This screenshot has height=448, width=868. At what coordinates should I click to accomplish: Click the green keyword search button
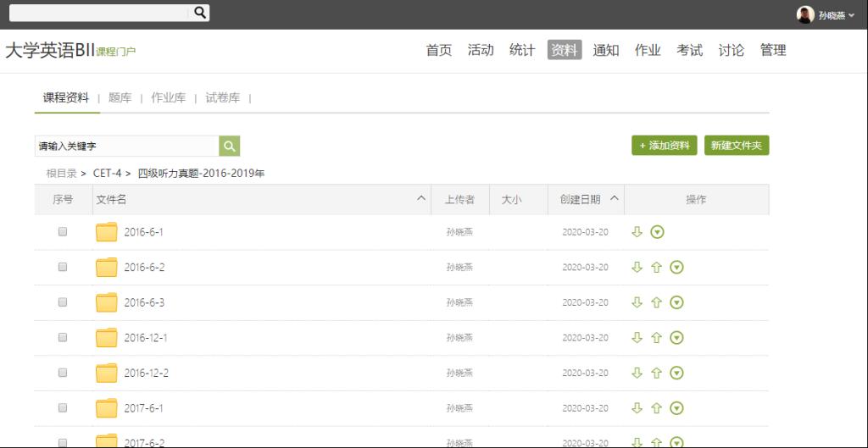click(x=229, y=147)
